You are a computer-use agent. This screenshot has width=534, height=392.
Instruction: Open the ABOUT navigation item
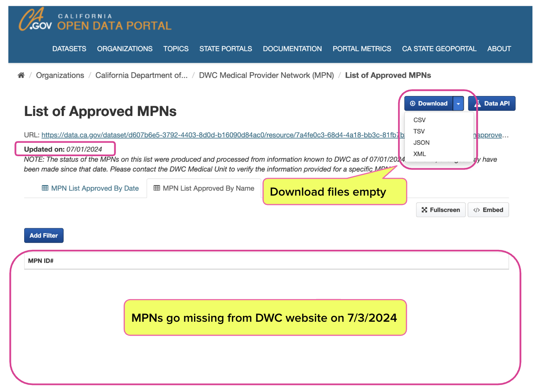(x=499, y=49)
